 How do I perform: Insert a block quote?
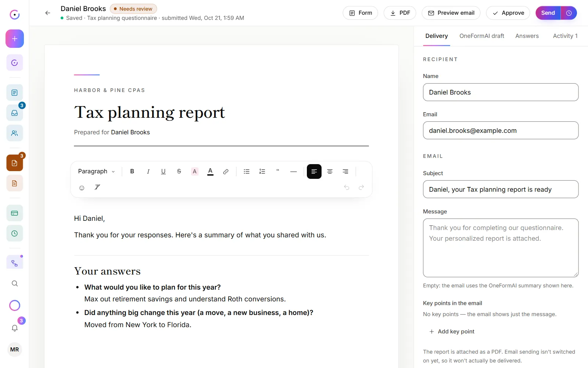click(x=278, y=171)
